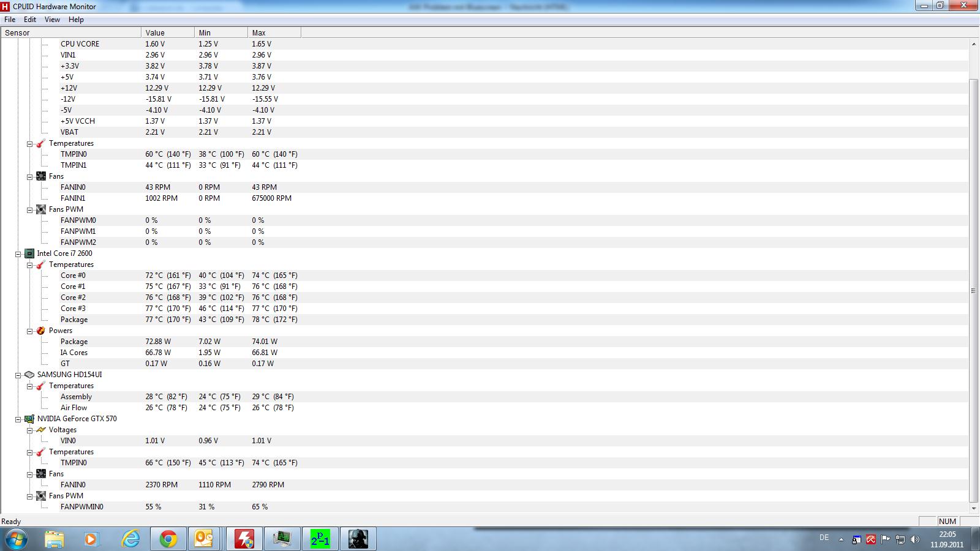Click thermometer icon above TMPIN0 60 °C row

pyautogui.click(x=41, y=143)
